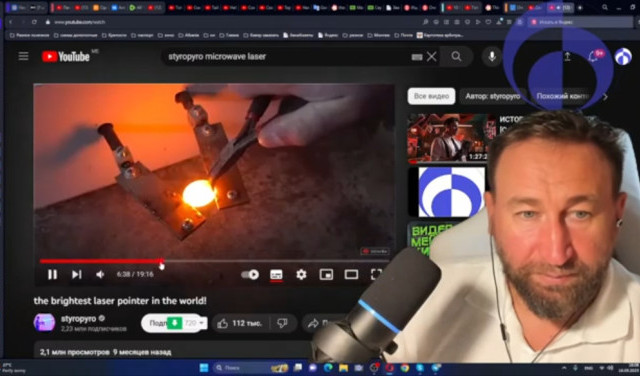
Task: Seek on the red video progress bar
Action: click(x=213, y=261)
